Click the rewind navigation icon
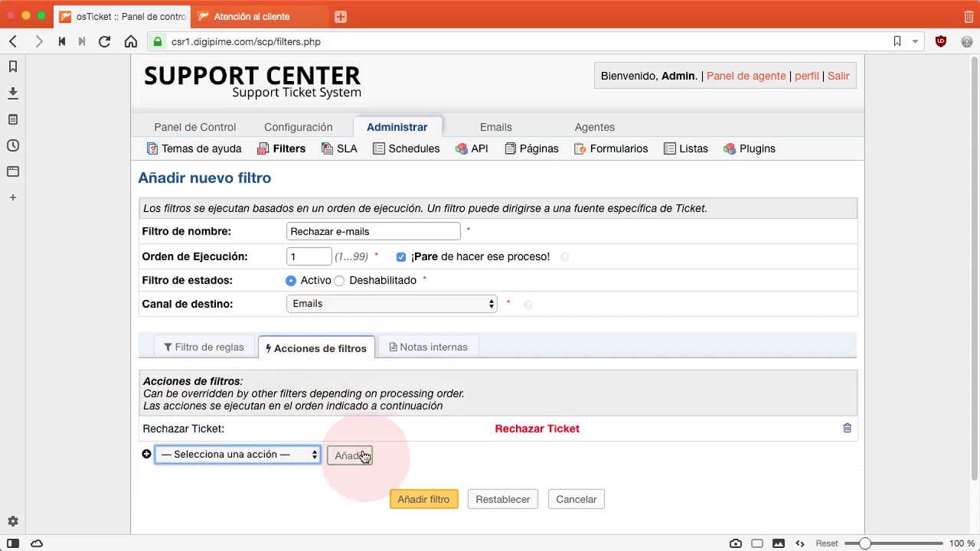The image size is (980, 551). click(61, 41)
